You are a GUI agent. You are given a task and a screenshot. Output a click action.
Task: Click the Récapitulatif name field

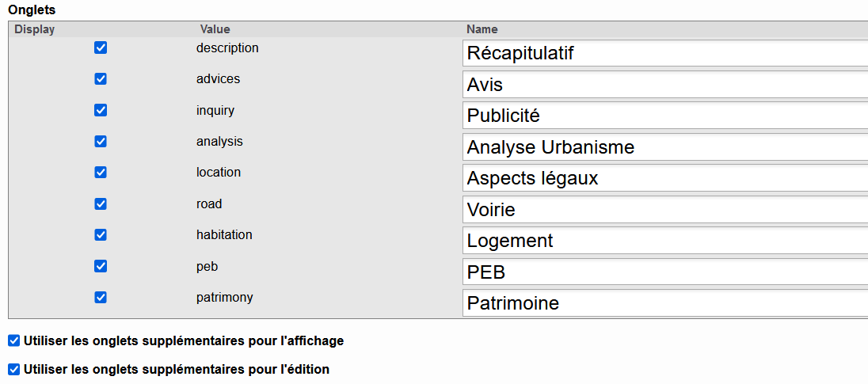[x=664, y=53]
